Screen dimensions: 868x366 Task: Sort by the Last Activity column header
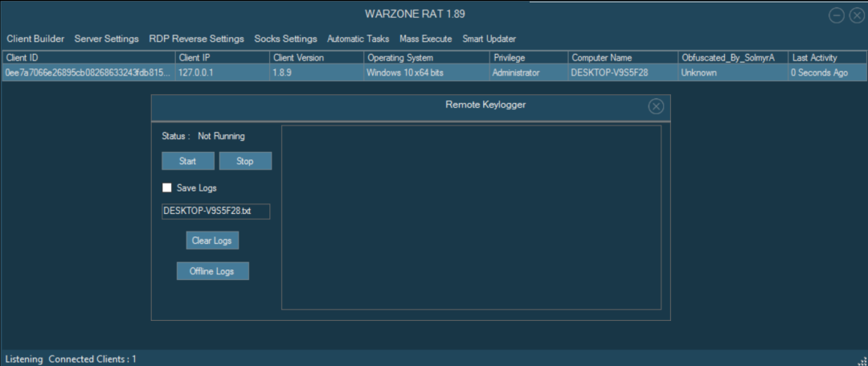click(827, 58)
